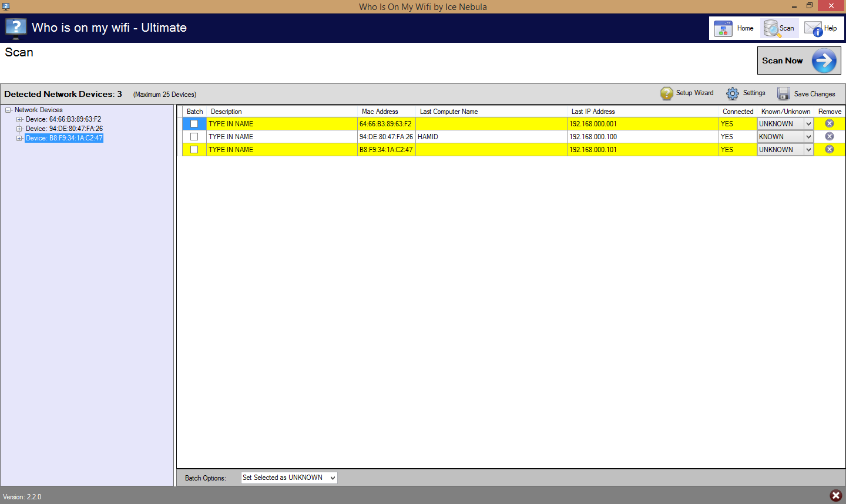846x504 pixels.
Task: Sort by Known/Unknown column header
Action: (x=785, y=112)
